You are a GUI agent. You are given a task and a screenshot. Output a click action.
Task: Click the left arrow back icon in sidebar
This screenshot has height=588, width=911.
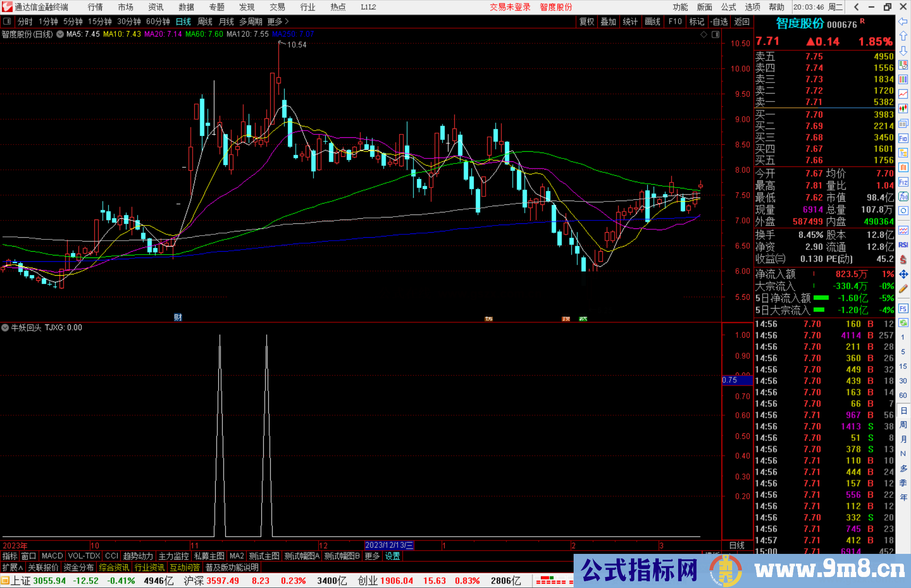coord(903,21)
